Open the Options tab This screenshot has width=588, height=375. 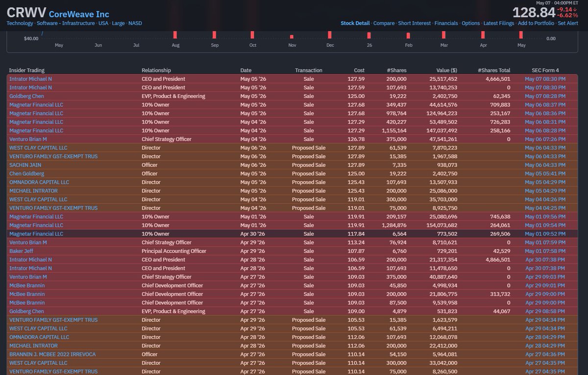[x=470, y=23]
